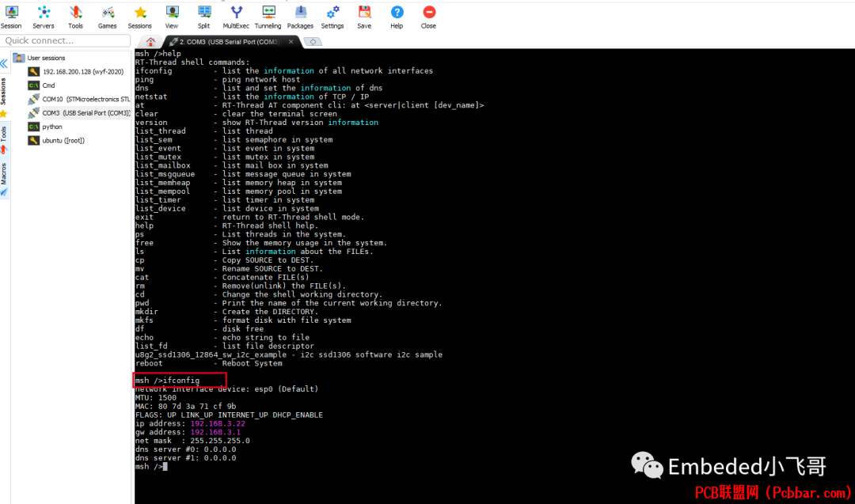Activate the MultiExec icon
Image resolution: width=855 pixels, height=504 pixels.
point(236,17)
